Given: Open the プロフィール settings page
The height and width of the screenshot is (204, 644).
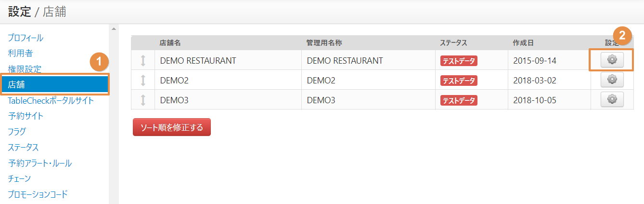Looking at the screenshot, I should pyautogui.click(x=26, y=38).
